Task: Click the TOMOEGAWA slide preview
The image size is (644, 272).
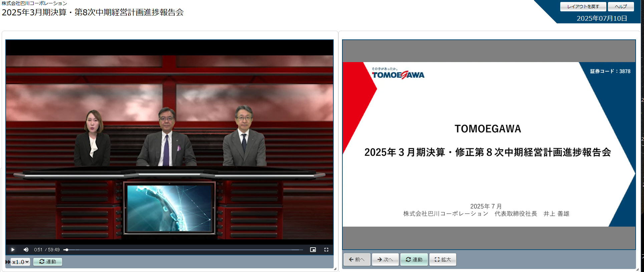Action: (x=489, y=145)
